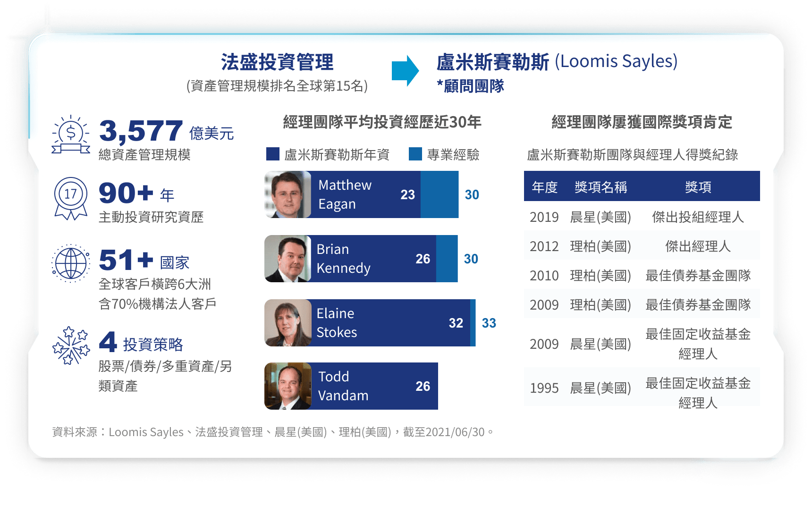Click 理柏(美國) in the 2012 row

601,246
